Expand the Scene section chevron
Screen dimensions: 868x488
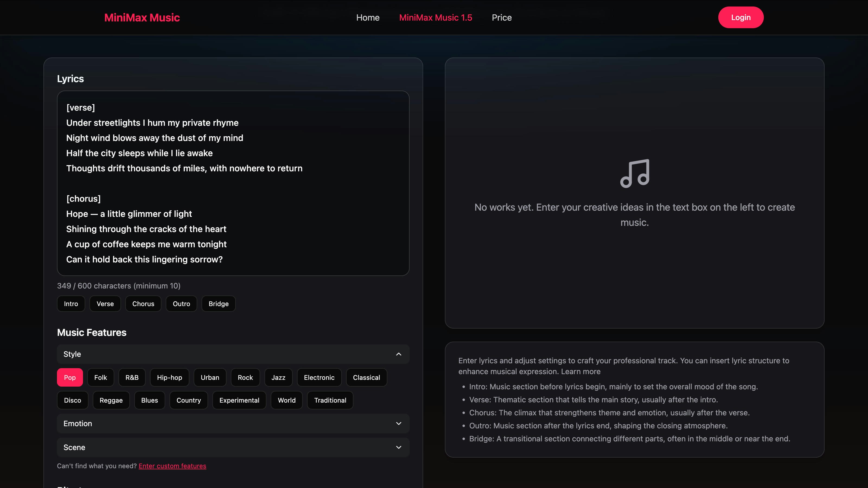click(x=399, y=447)
